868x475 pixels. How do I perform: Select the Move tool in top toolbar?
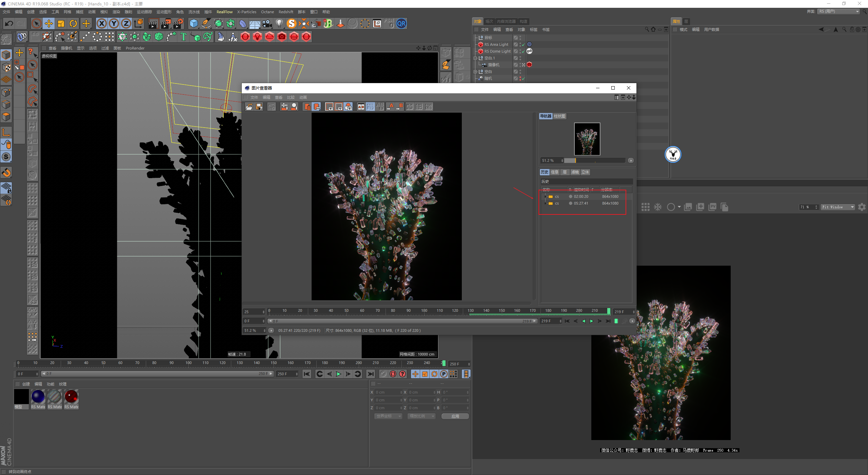(x=49, y=23)
